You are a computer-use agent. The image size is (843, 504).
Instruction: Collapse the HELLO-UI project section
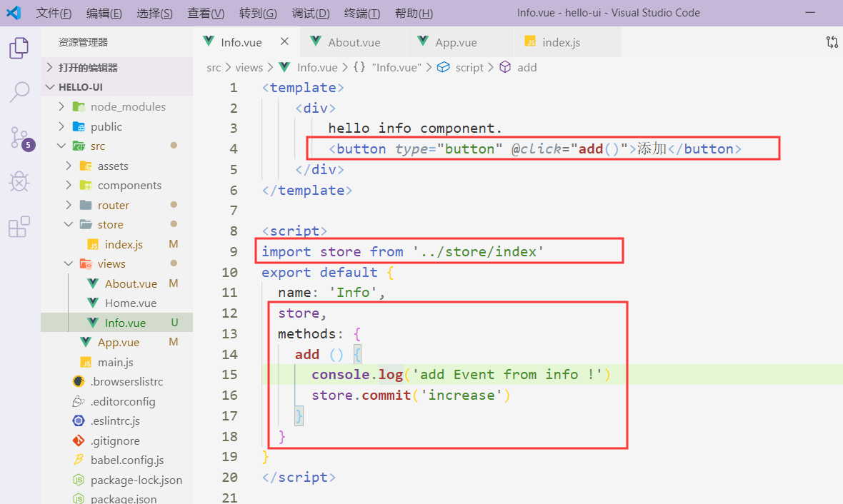pos(116,87)
